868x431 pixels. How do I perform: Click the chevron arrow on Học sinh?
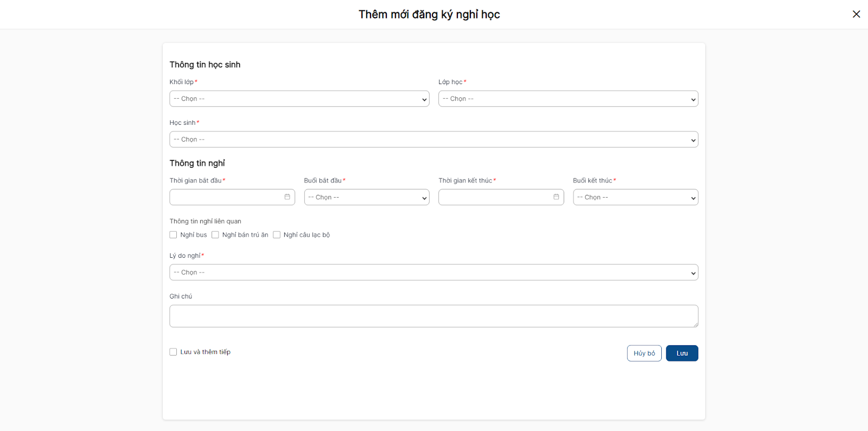pos(693,140)
